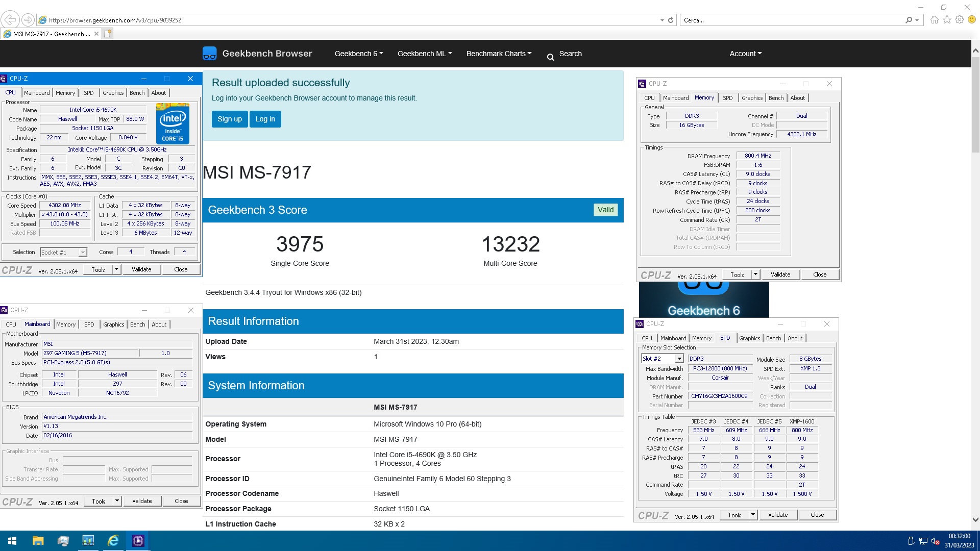
Task: Click Validate in the CPU tab window
Action: (x=141, y=269)
